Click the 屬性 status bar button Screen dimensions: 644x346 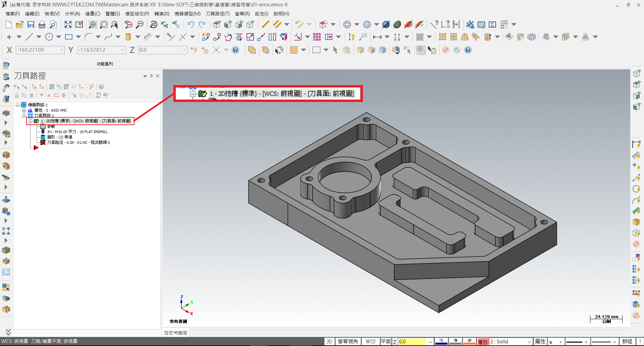540,341
